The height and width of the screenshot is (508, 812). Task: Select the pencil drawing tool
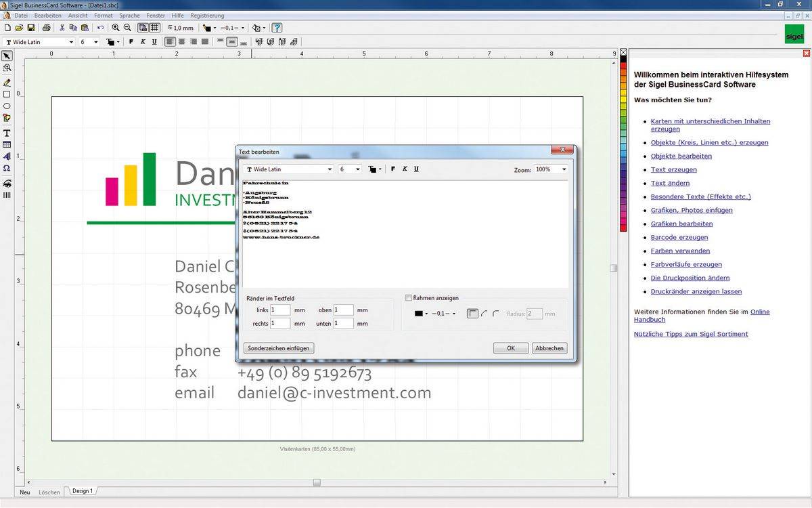point(7,83)
